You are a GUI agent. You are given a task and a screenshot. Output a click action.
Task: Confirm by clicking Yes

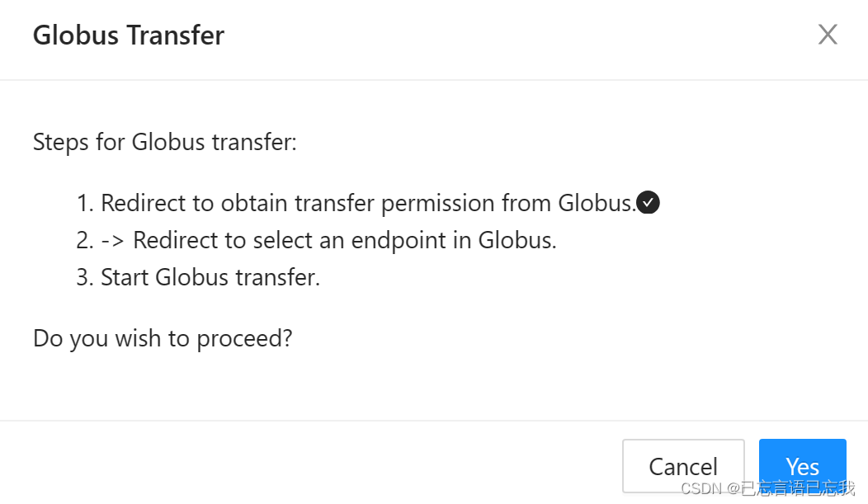(802, 466)
